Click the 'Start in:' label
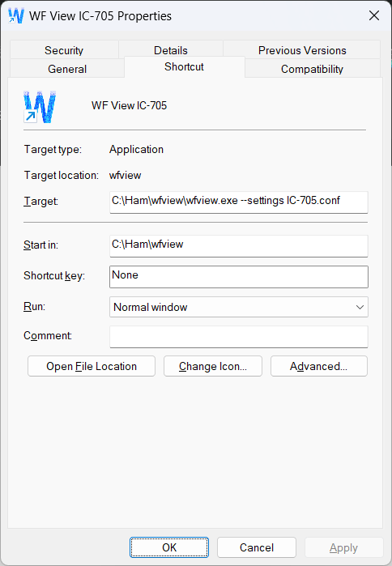The image size is (392, 566). (x=40, y=245)
